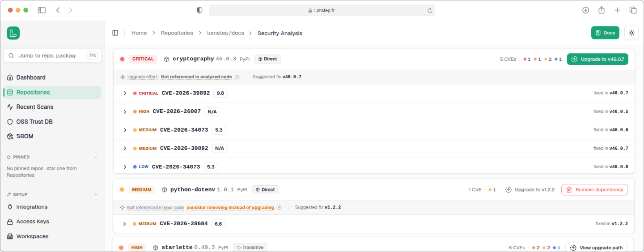Open OSS Trust DB in the sidebar
644x252 pixels.
click(x=52, y=122)
